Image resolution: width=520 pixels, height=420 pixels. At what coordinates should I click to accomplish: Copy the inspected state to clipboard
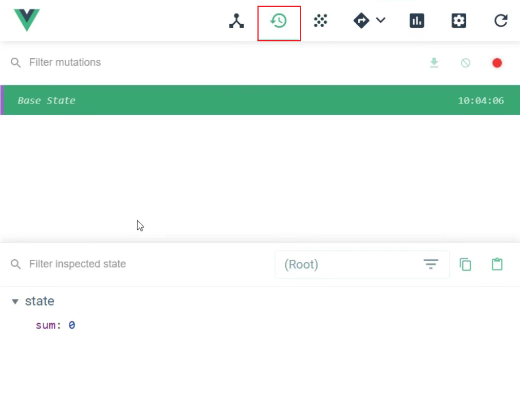click(x=465, y=264)
